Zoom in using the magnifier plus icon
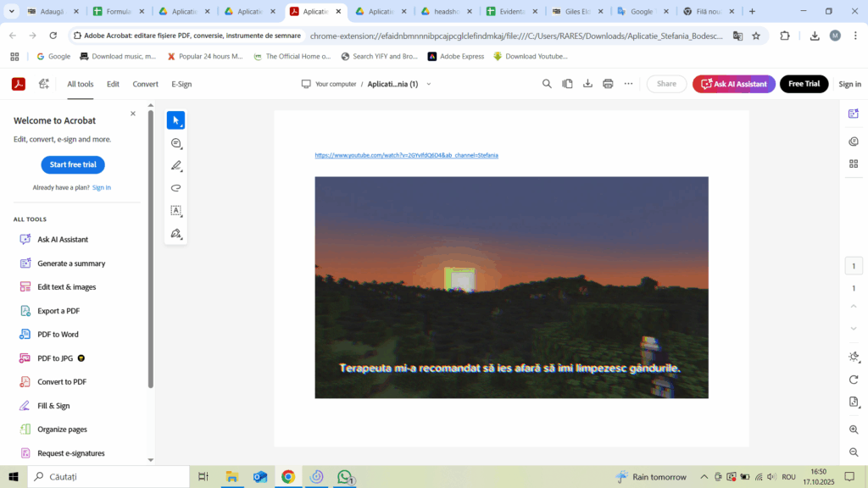This screenshot has height=488, width=868. coord(854,430)
